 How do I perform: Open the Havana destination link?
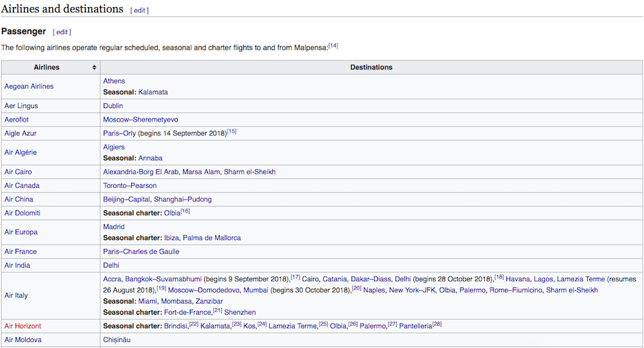click(x=518, y=279)
